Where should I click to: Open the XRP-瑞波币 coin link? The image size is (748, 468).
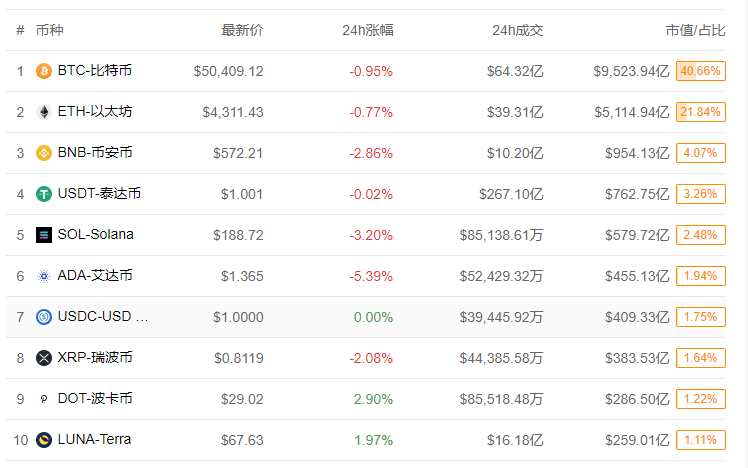(94, 358)
